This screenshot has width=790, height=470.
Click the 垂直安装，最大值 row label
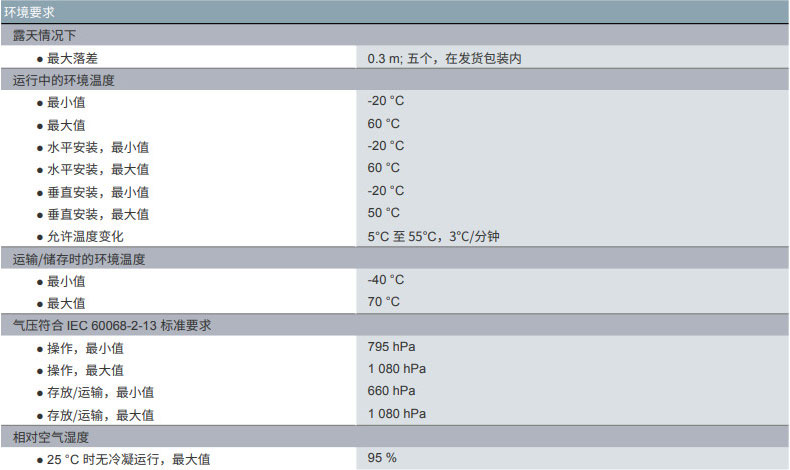click(98, 214)
